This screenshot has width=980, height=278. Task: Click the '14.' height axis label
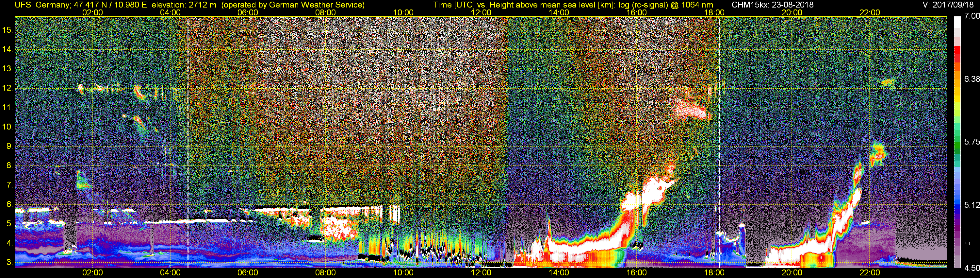point(8,49)
